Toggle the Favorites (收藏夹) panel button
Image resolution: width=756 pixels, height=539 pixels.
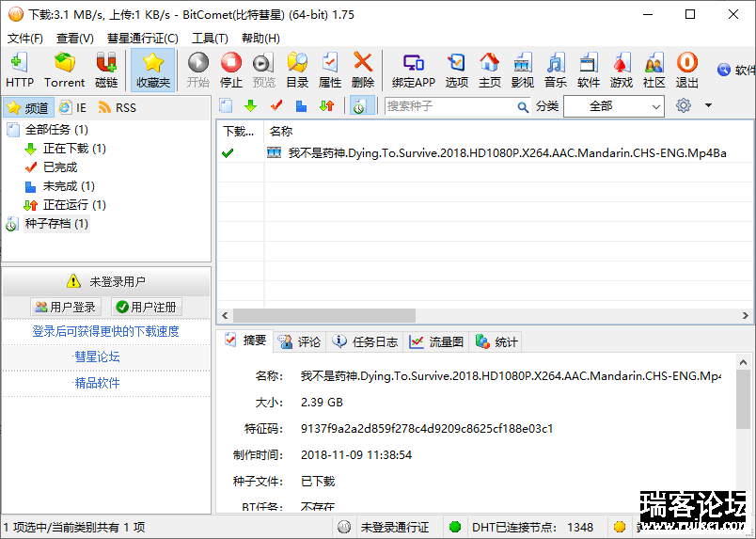(x=153, y=70)
